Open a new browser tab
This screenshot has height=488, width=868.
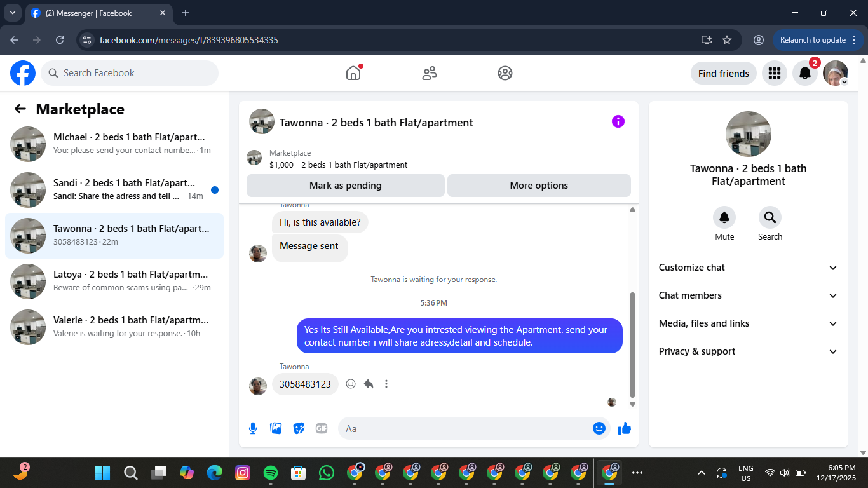(x=186, y=13)
